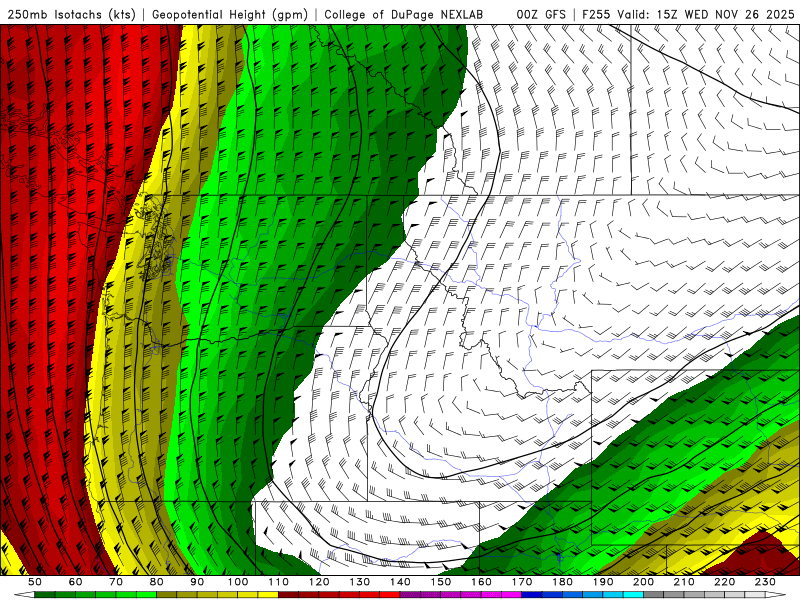Click the color bar segment just left of the 200 tick
Image resolution: width=800 pixels, height=600 pixels.
[x=633, y=595]
